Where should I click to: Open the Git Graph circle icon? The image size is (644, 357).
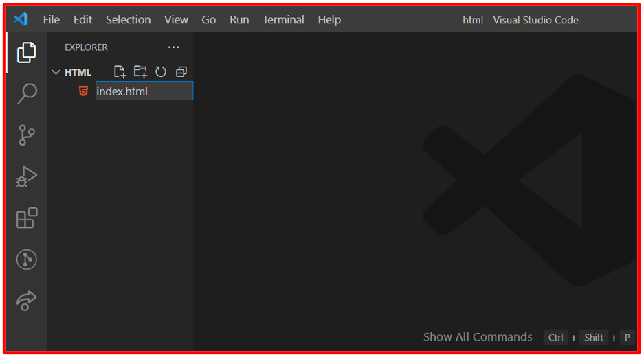click(x=27, y=260)
